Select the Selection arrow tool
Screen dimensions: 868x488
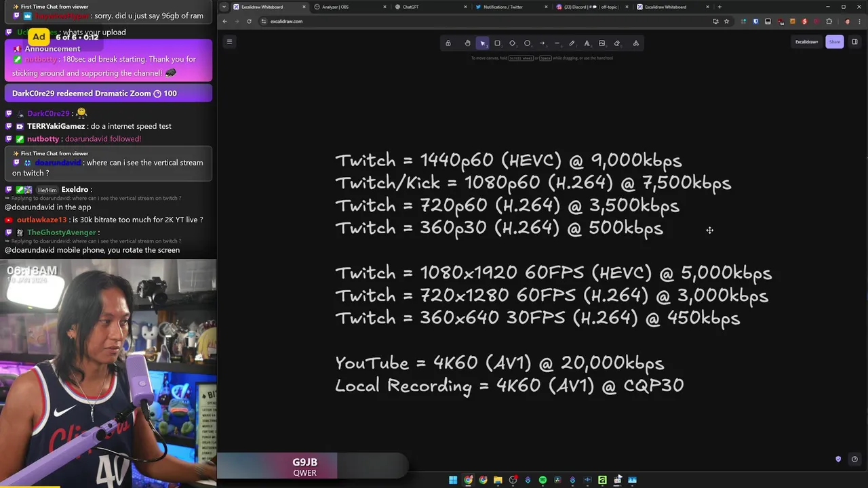482,43
